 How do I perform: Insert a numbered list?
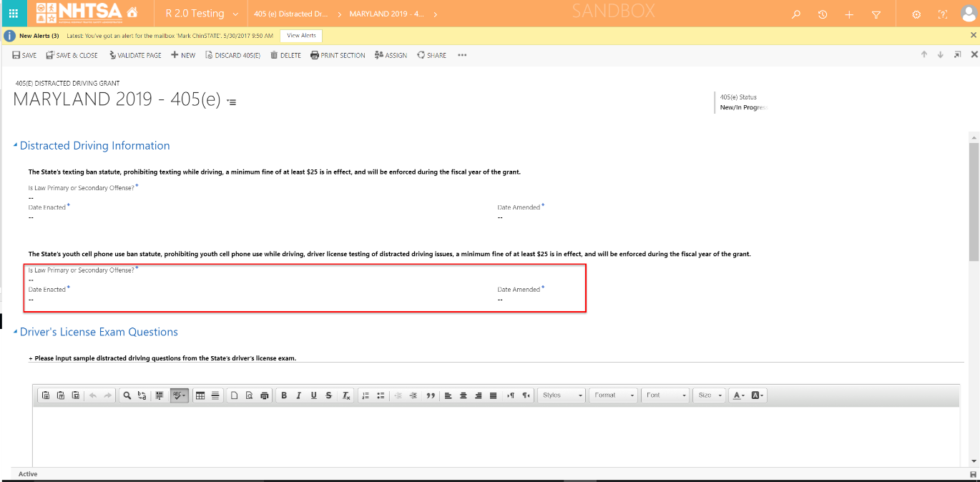[366, 395]
